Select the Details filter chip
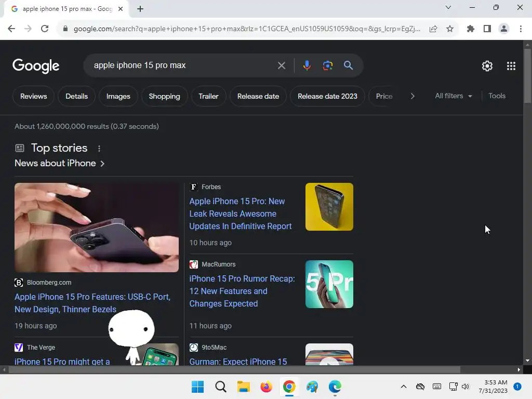Viewport: 532px width, 399px height. point(77,96)
